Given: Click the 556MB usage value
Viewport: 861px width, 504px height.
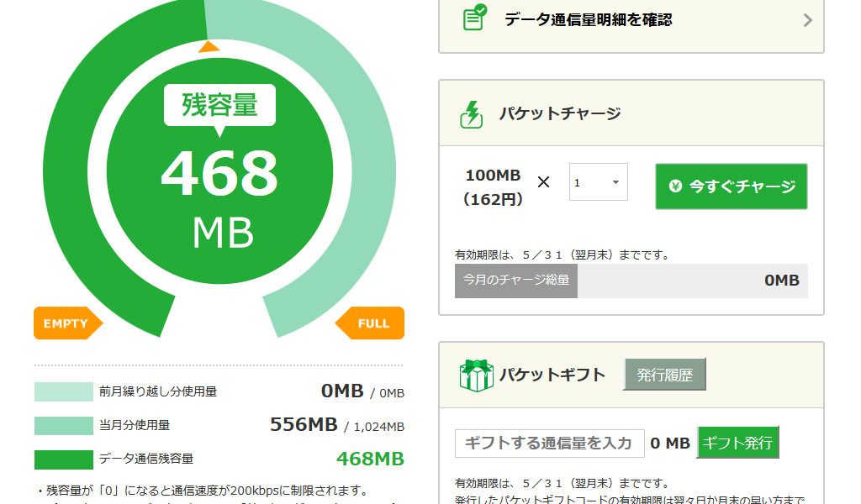Looking at the screenshot, I should 304,424.
